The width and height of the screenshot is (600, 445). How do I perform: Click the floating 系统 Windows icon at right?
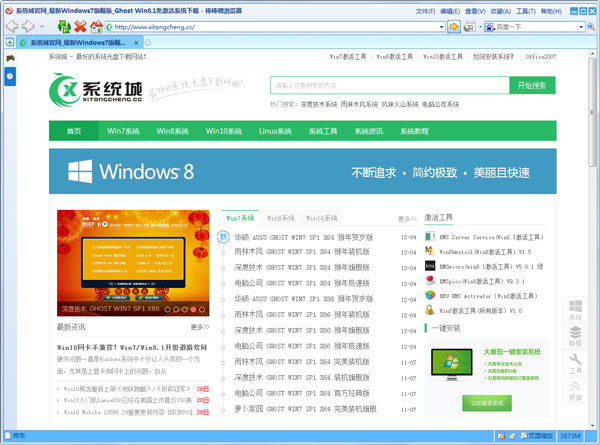pos(575,310)
